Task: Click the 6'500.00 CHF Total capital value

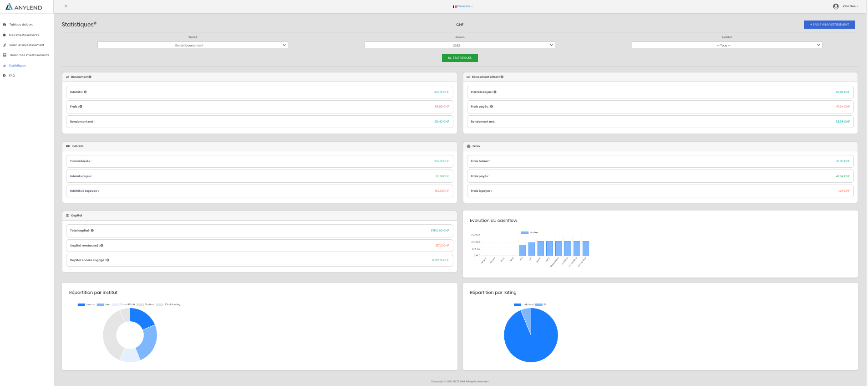Action: [x=440, y=231]
